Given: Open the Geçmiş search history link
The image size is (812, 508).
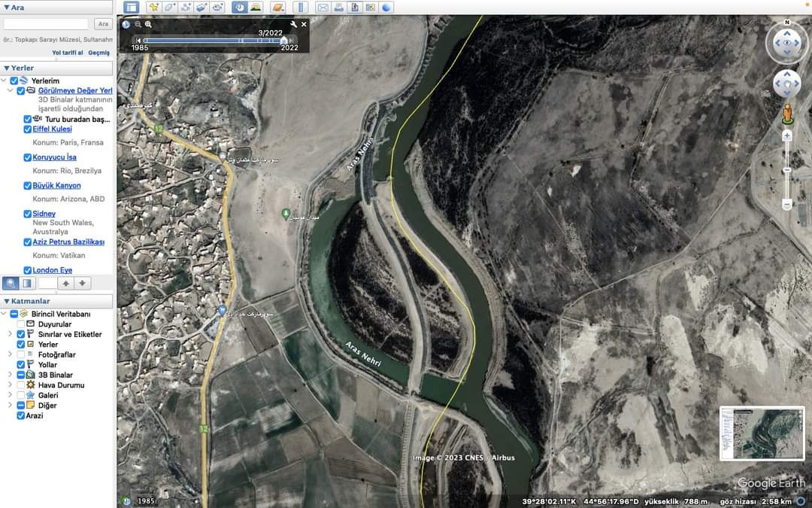Looking at the screenshot, I should tap(98, 53).
